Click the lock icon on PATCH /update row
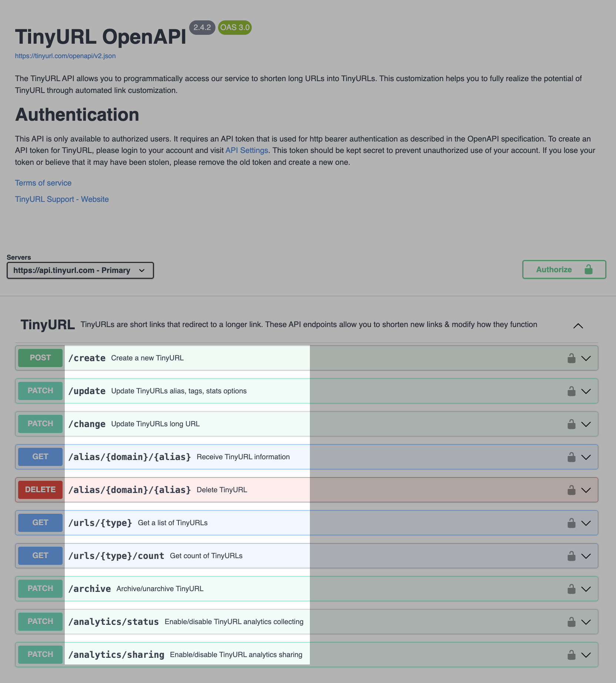This screenshot has width=616, height=683. click(571, 391)
